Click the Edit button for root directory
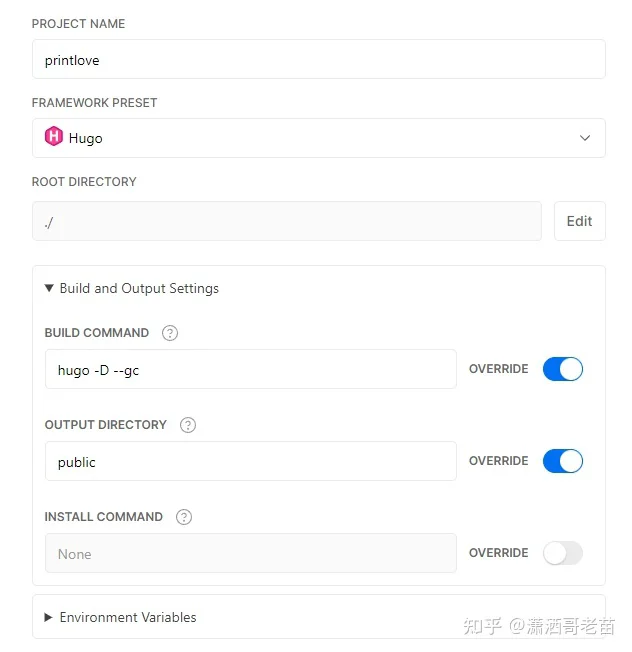Viewport: 632px width, 652px height. (x=580, y=221)
